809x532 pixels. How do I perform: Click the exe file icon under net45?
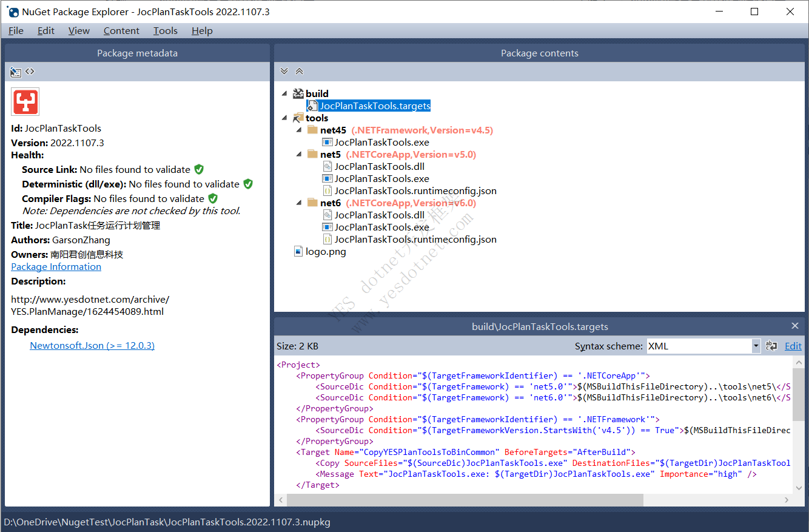[327, 142]
